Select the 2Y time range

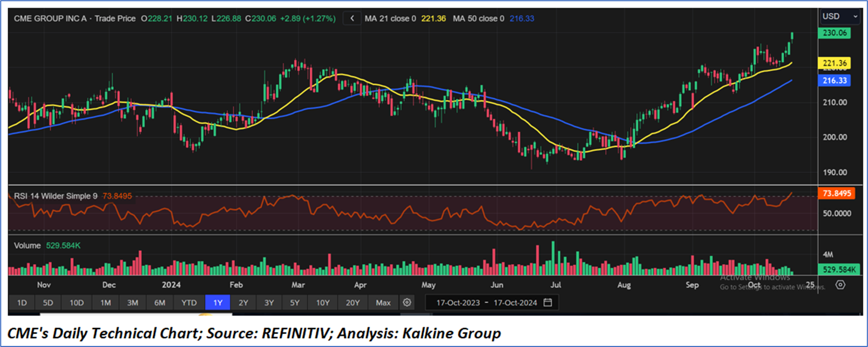click(x=243, y=303)
